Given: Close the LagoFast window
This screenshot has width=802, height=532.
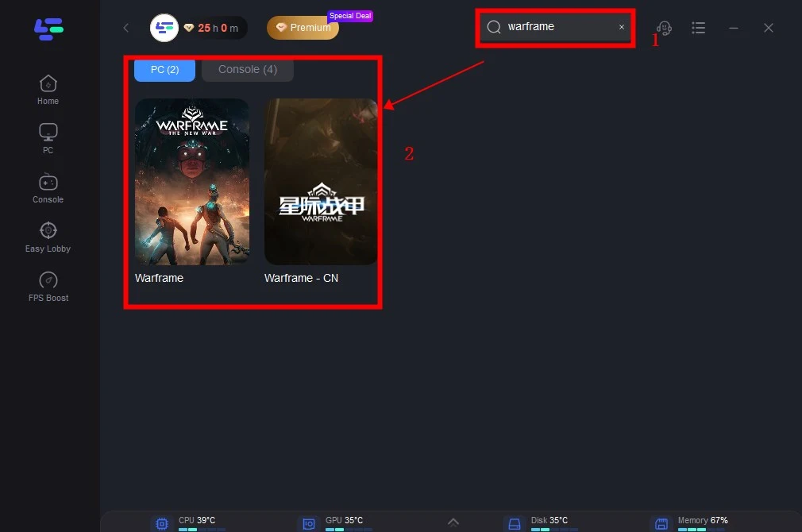Looking at the screenshot, I should tap(768, 28).
